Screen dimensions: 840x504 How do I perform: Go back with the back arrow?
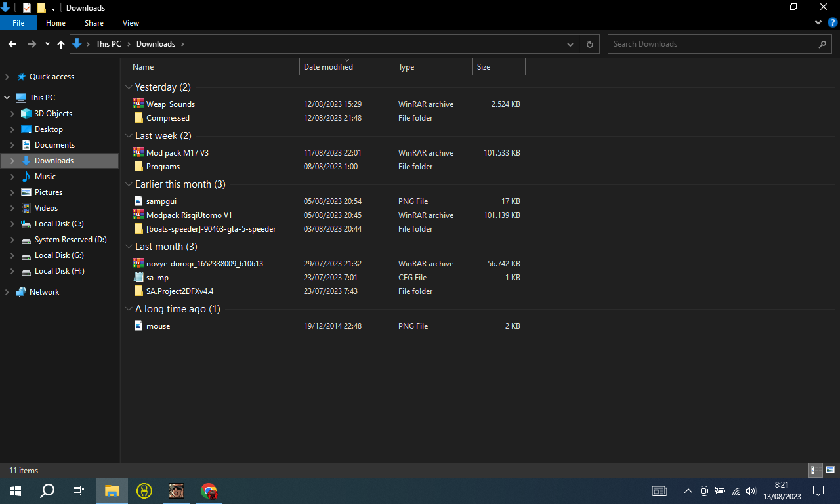tap(12, 44)
